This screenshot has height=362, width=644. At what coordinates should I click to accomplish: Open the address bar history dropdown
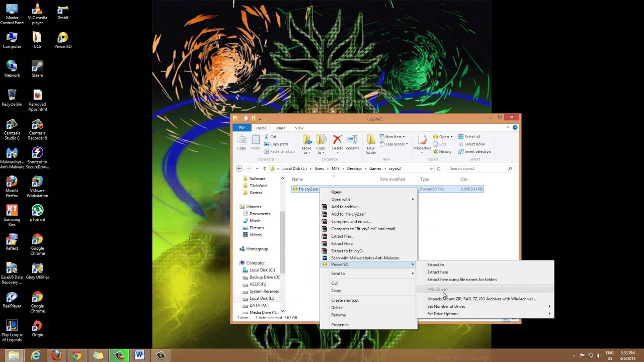click(x=431, y=168)
